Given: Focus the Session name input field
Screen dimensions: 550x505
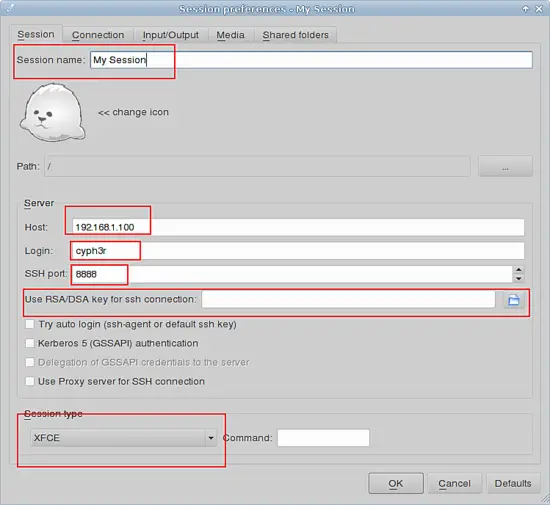Looking at the screenshot, I should pos(311,60).
